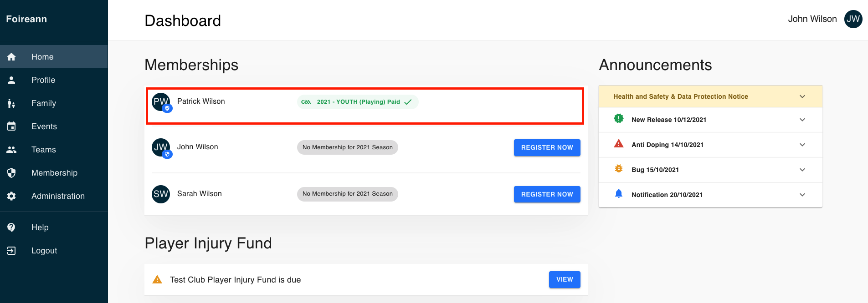Image resolution: width=868 pixels, height=303 pixels.
Task: Click the JW user avatar in header
Action: pyautogui.click(x=853, y=19)
